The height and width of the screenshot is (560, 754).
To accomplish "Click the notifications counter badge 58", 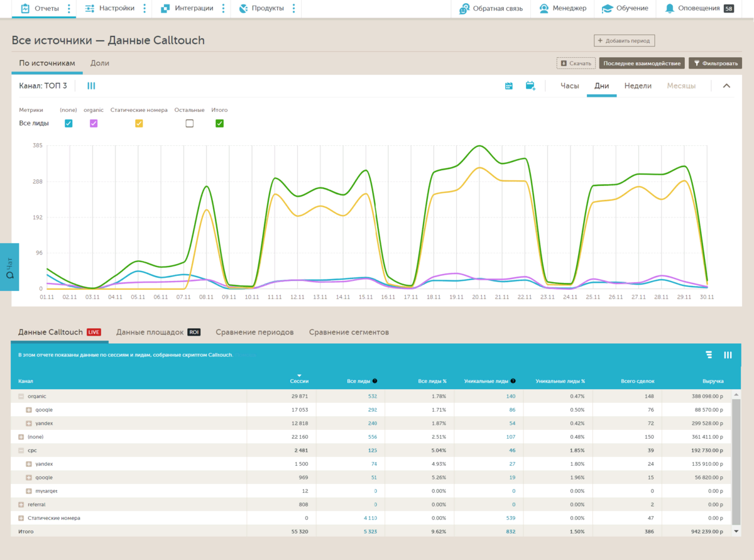I will coord(729,8).
